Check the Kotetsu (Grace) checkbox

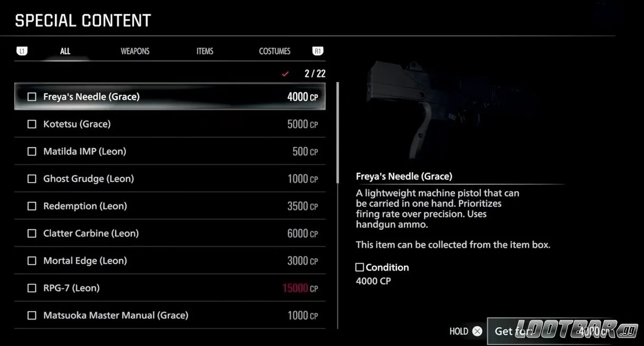[x=32, y=124]
